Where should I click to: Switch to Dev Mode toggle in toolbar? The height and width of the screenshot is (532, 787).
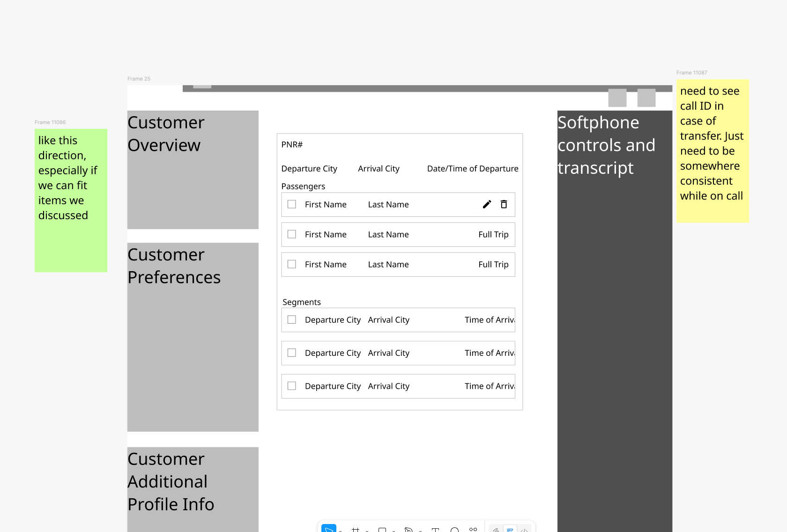[524, 530]
